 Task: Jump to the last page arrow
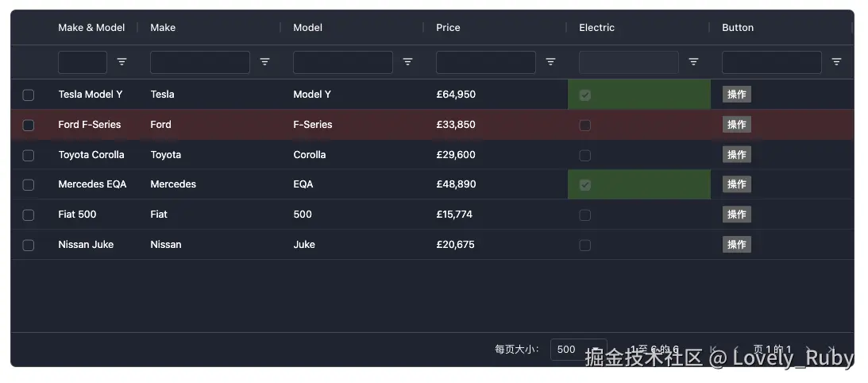pos(830,350)
